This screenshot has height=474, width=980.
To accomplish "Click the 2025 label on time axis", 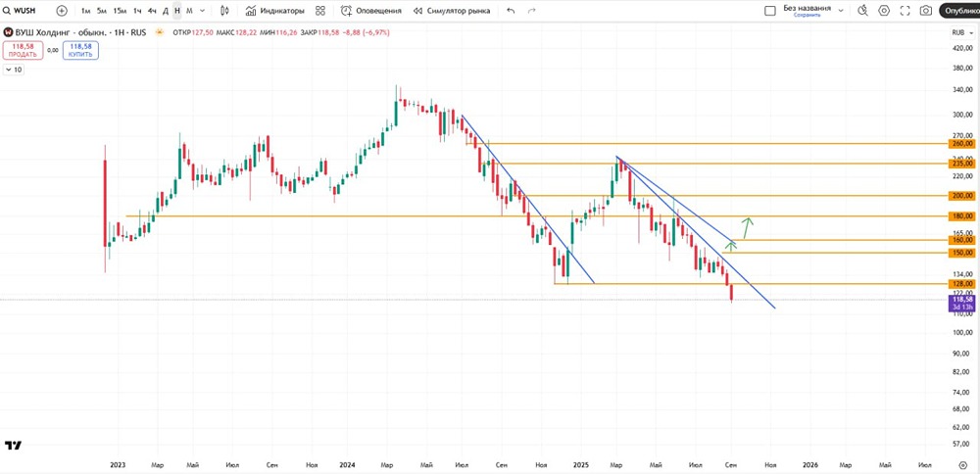I will pyautogui.click(x=581, y=465).
